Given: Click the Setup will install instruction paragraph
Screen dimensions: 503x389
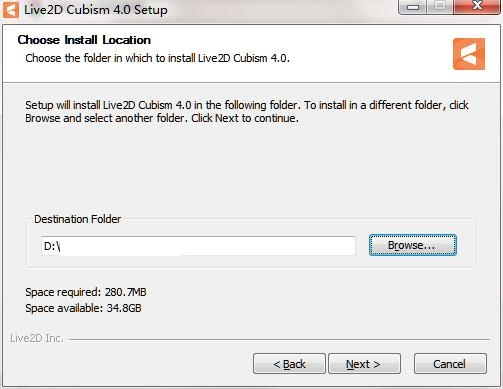Looking at the screenshot, I should click(247, 112).
